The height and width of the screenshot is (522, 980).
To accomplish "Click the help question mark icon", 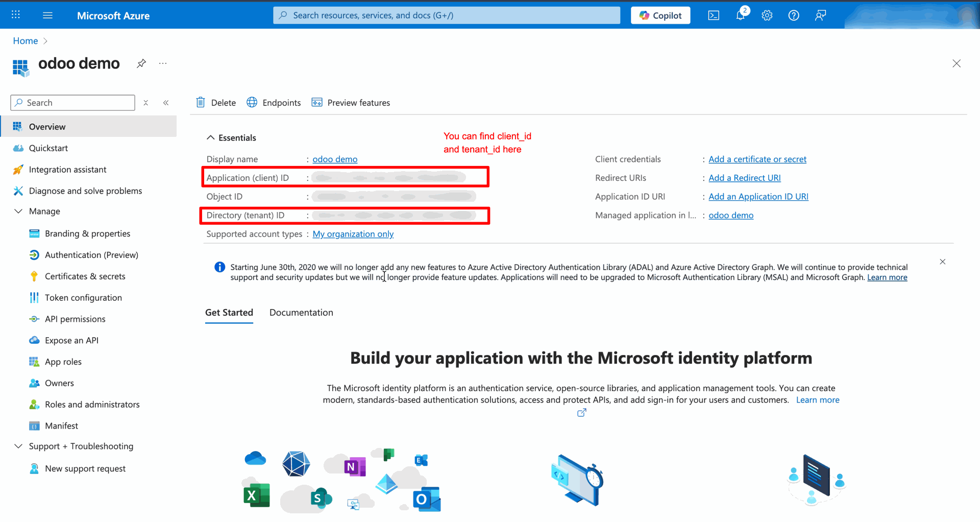I will [793, 15].
